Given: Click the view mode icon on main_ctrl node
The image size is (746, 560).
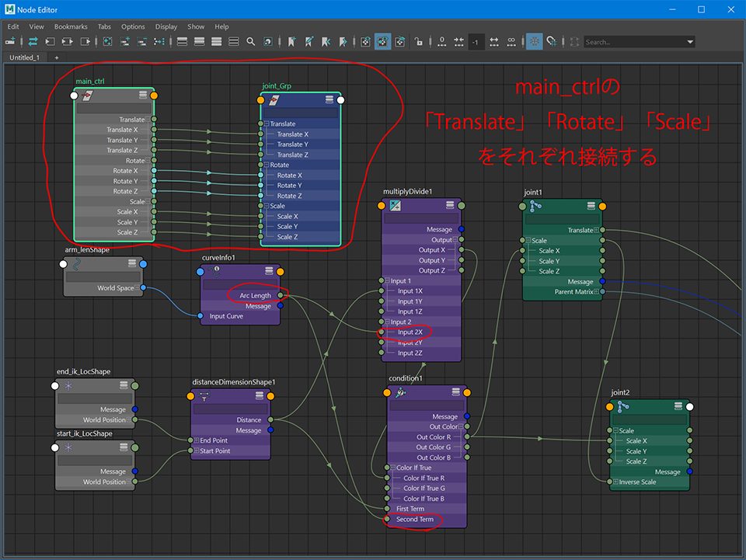Looking at the screenshot, I should point(143,95).
